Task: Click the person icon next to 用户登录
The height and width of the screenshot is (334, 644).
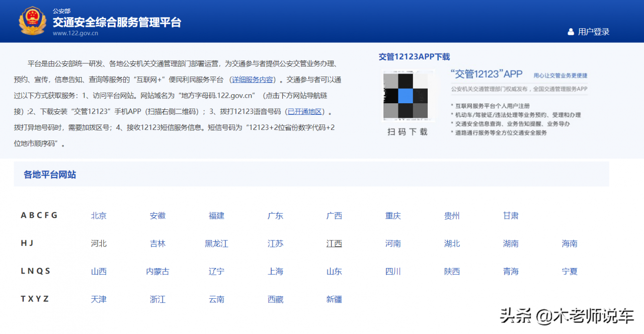Action: 570,31
